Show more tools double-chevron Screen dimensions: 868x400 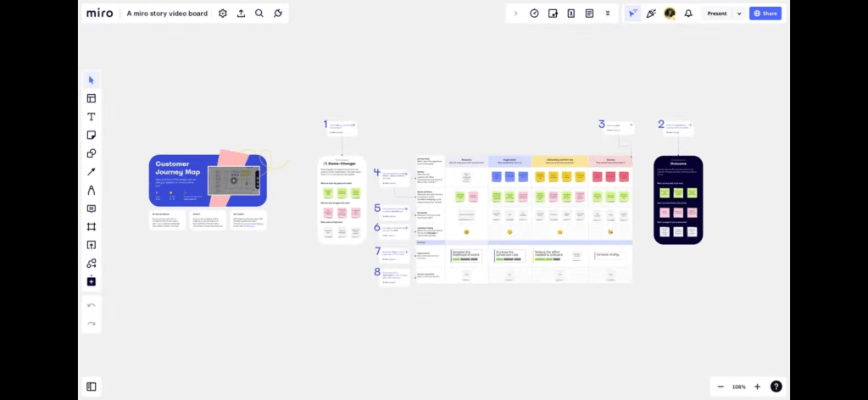tap(607, 14)
